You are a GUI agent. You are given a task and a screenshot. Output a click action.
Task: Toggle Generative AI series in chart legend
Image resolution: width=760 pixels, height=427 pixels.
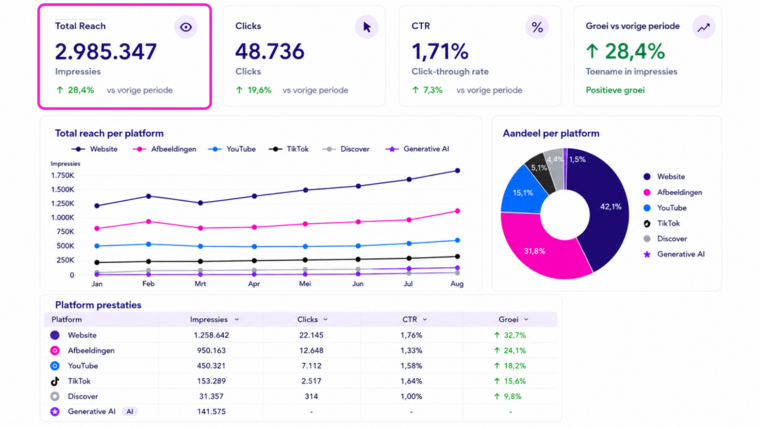pos(417,149)
